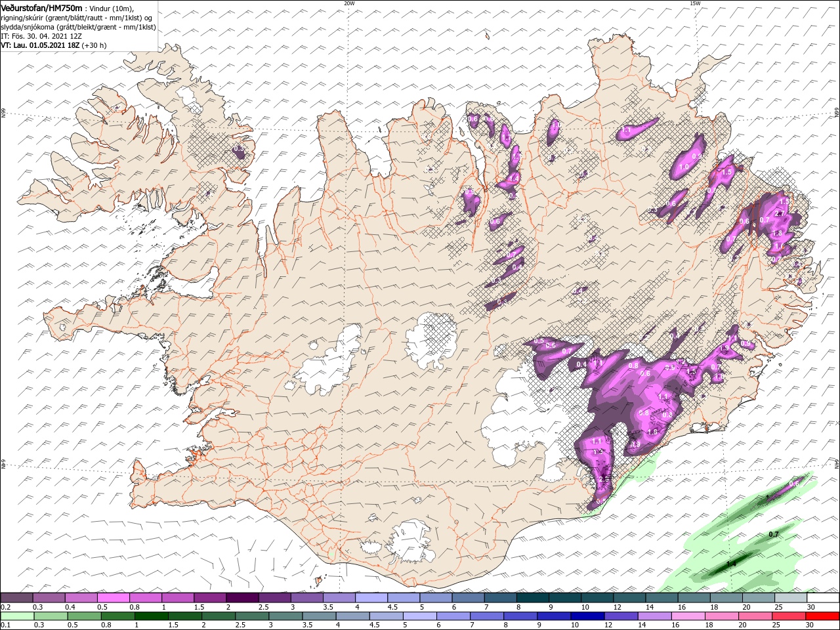Click the 'IT: Fös. 30. 04. 2021 12Z' line
Image resolution: width=840 pixels, height=630 pixels.
click(40, 36)
